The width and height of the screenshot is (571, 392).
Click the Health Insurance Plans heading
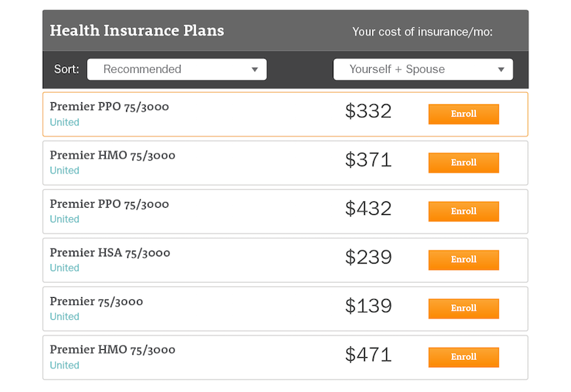coord(136,31)
